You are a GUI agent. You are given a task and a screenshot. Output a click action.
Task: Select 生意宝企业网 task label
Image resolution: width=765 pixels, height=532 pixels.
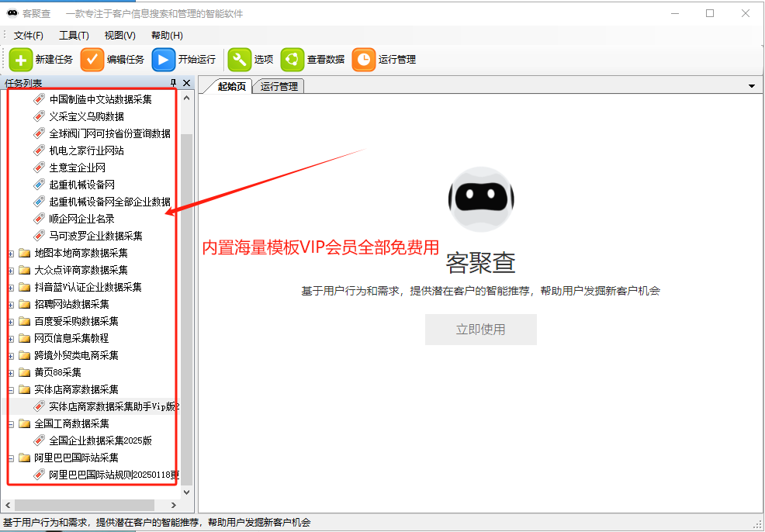77,168
